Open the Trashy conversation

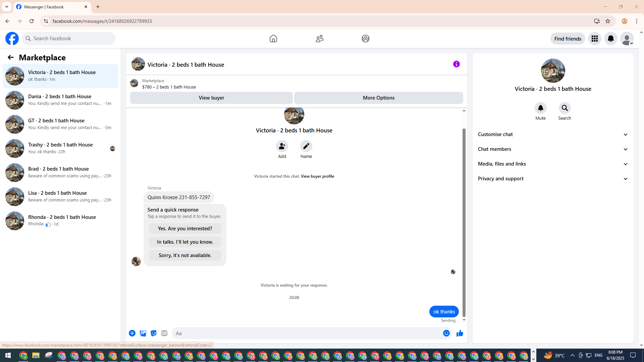click(60, 148)
